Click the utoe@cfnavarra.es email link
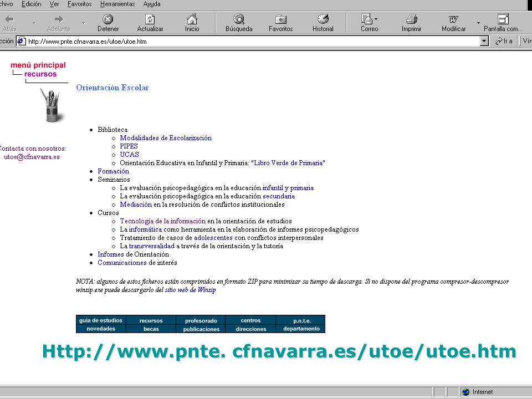Viewport: 532px width, 399px height. [x=32, y=157]
